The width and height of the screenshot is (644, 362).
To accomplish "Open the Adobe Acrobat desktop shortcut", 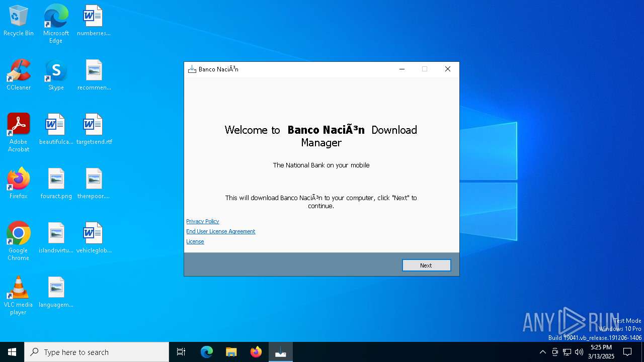I will click(19, 133).
